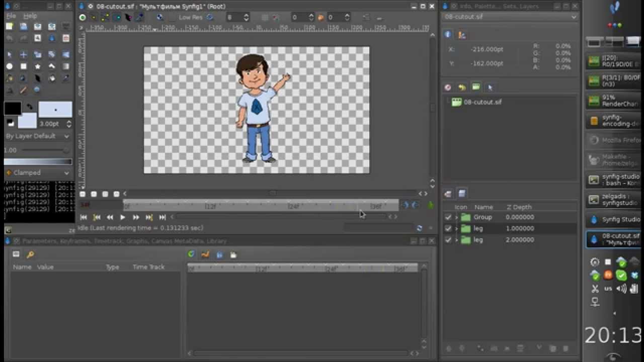
Task: Select the Rectangle tool in the toolbox
Action: coord(23,66)
